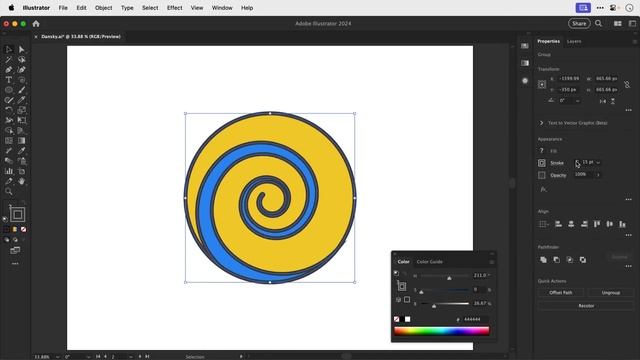Open the File menu
The height and width of the screenshot is (360, 640).
click(63, 8)
